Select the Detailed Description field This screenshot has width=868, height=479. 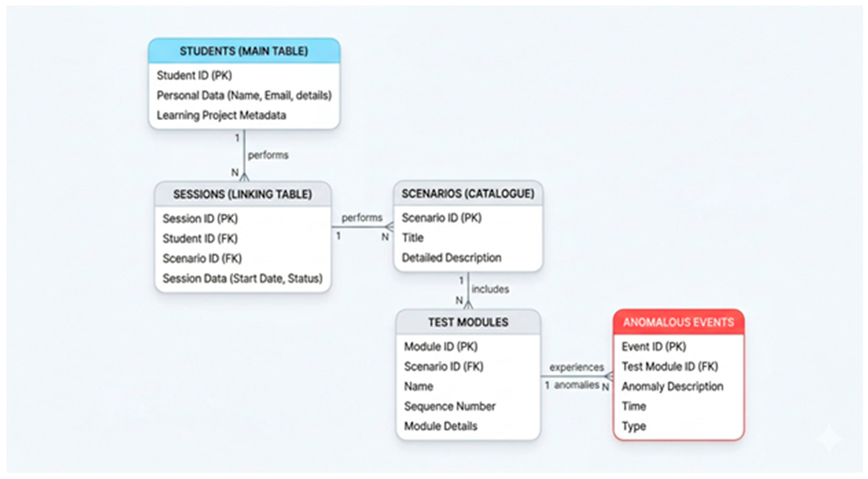point(451,258)
